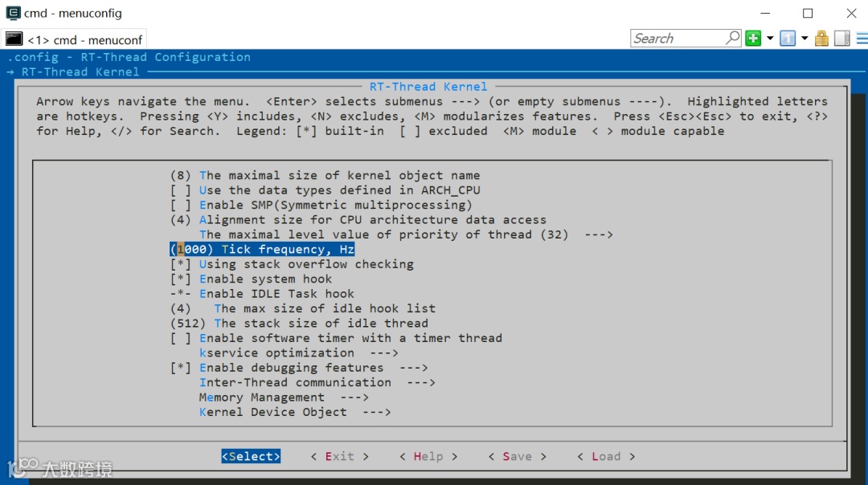This screenshot has width=868, height=485.
Task: Select 'Alignment size for CPU architecture data access'
Action: [x=358, y=220]
